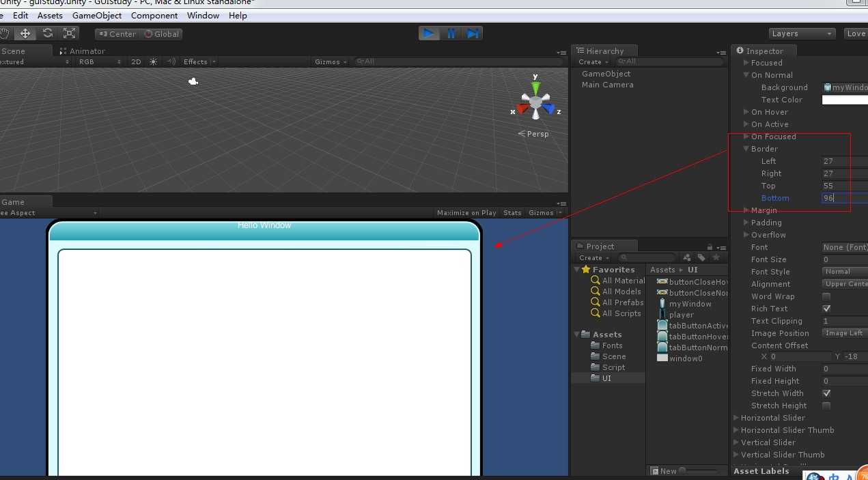Image resolution: width=868 pixels, height=480 pixels.
Task: Expand the Padding section
Action: (746, 223)
